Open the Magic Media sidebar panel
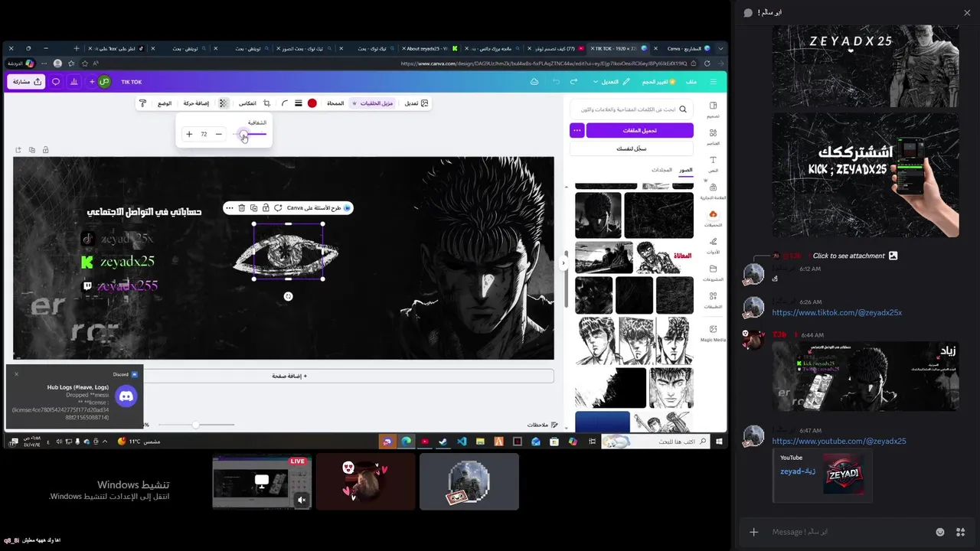Viewport: 980px width, 551px height. 713,333
